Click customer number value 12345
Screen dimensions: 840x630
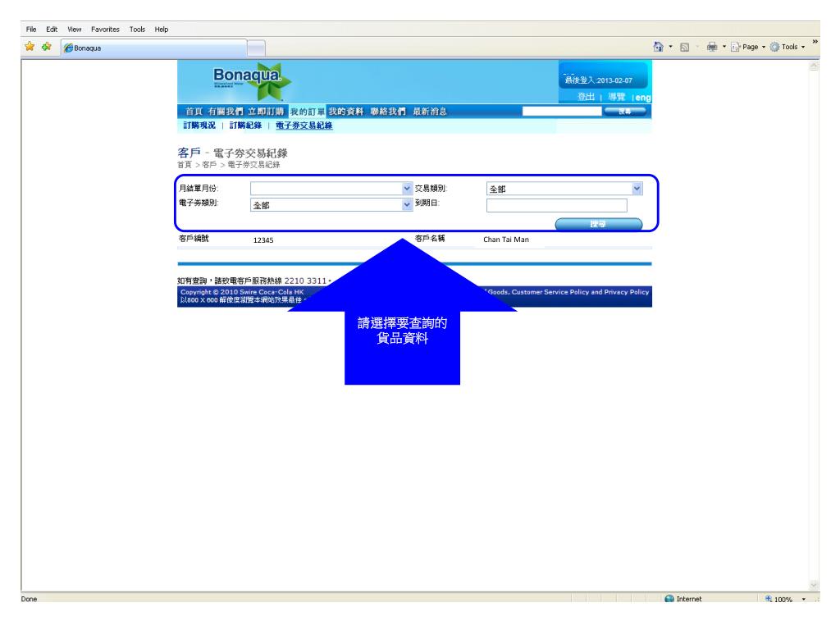click(263, 240)
